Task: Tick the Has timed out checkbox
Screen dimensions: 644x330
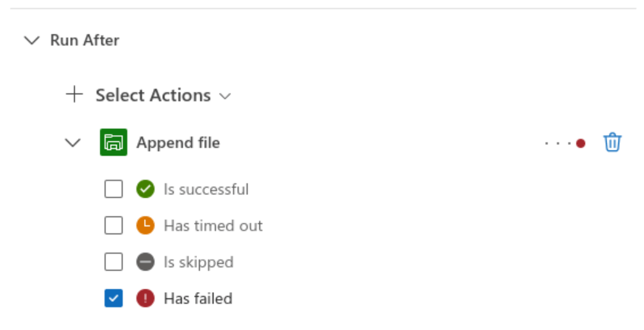Action: (114, 225)
